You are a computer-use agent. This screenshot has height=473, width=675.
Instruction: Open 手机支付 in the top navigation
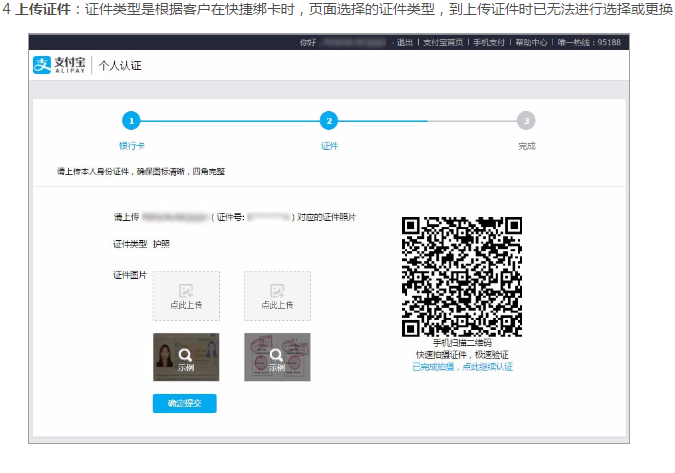[491, 43]
